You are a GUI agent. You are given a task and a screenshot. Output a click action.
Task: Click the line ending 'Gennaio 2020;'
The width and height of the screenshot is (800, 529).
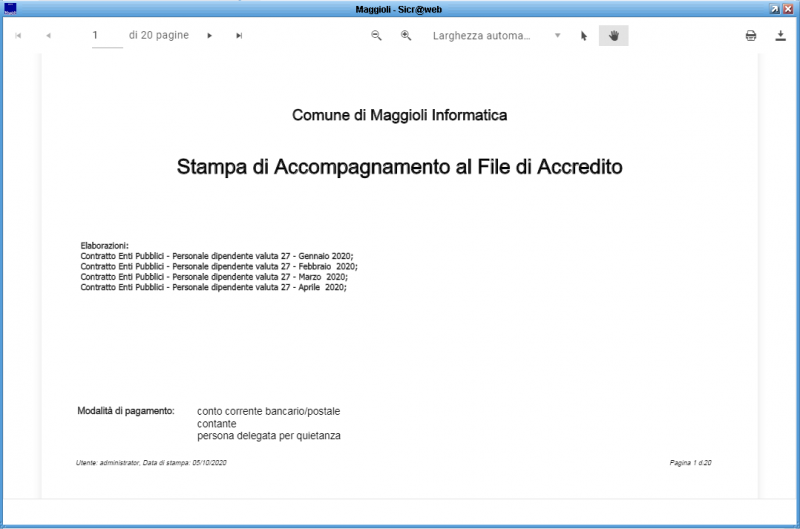click(x=217, y=256)
